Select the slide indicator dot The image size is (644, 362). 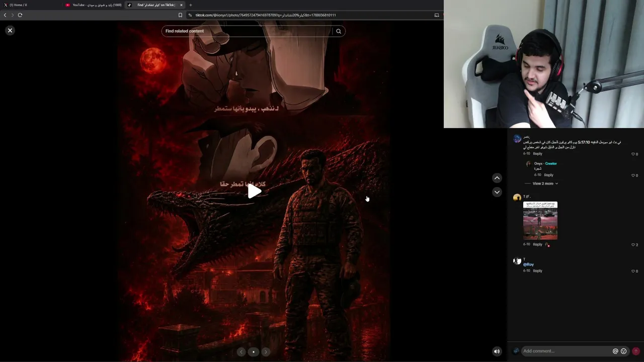pyautogui.click(x=254, y=352)
